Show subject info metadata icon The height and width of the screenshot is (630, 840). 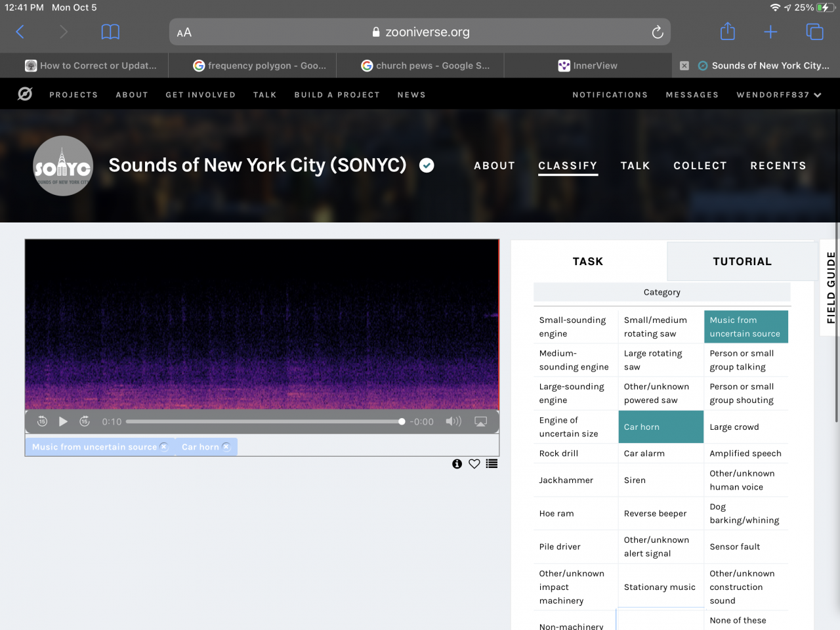457,464
